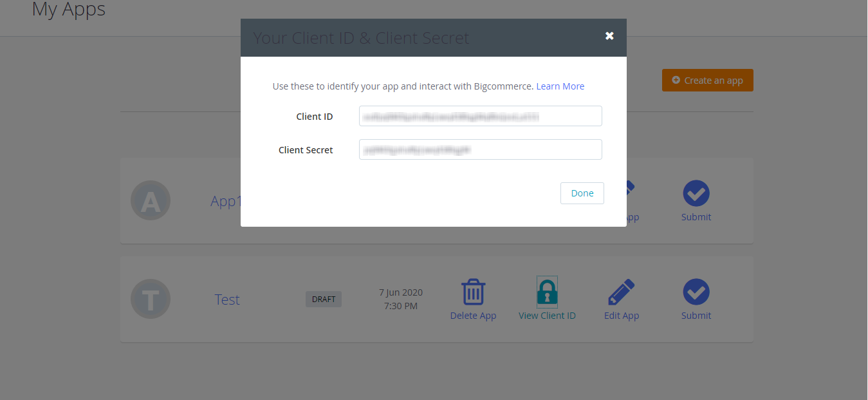Click the Submit checkmark icon for Test

(x=696, y=292)
